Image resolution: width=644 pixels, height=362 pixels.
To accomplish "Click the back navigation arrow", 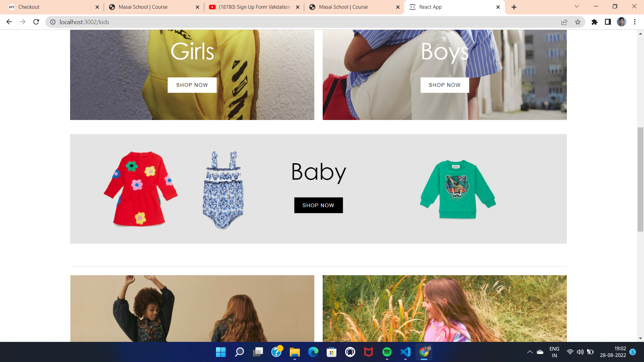I will (9, 22).
